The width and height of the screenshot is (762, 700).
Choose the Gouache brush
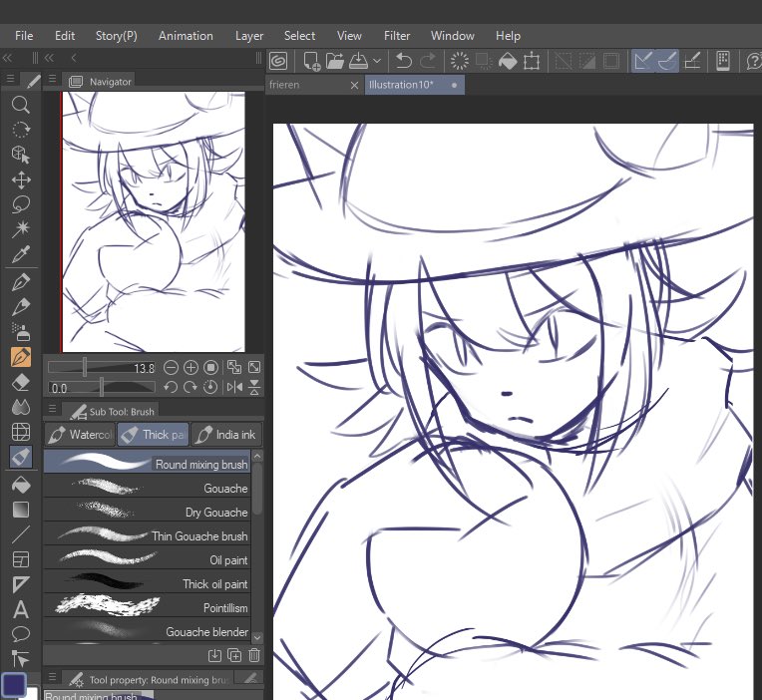pos(148,488)
